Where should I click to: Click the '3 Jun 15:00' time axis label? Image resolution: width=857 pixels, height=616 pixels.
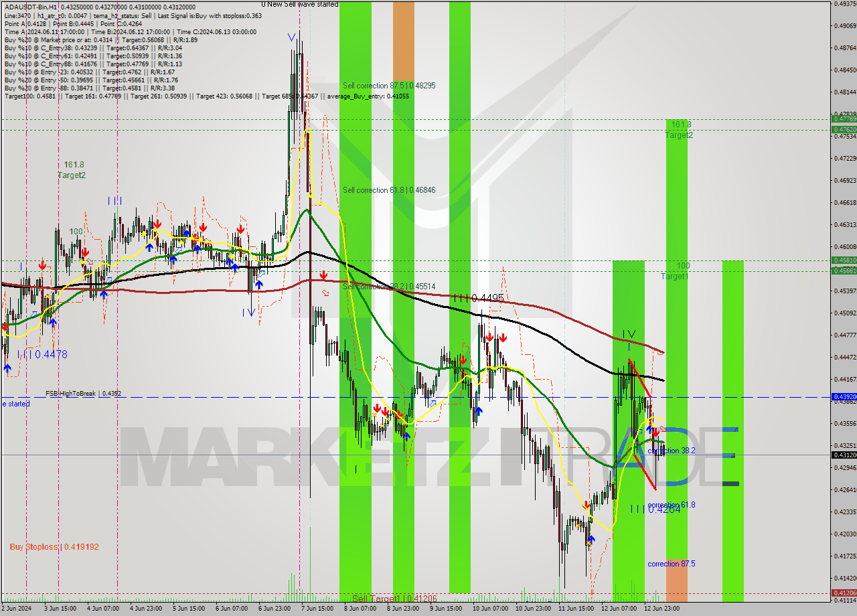(x=61, y=608)
